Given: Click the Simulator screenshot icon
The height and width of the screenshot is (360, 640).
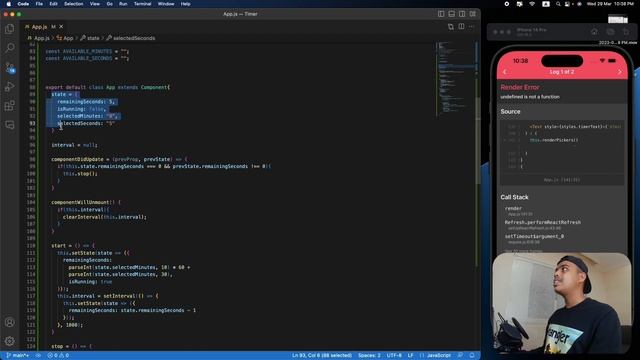Looking at the screenshot, I should [610, 31].
